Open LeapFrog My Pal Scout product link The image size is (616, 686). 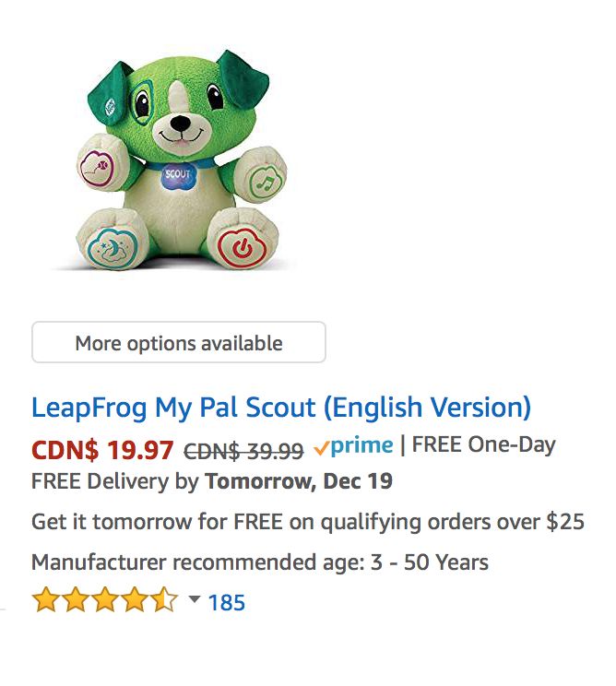click(x=281, y=408)
